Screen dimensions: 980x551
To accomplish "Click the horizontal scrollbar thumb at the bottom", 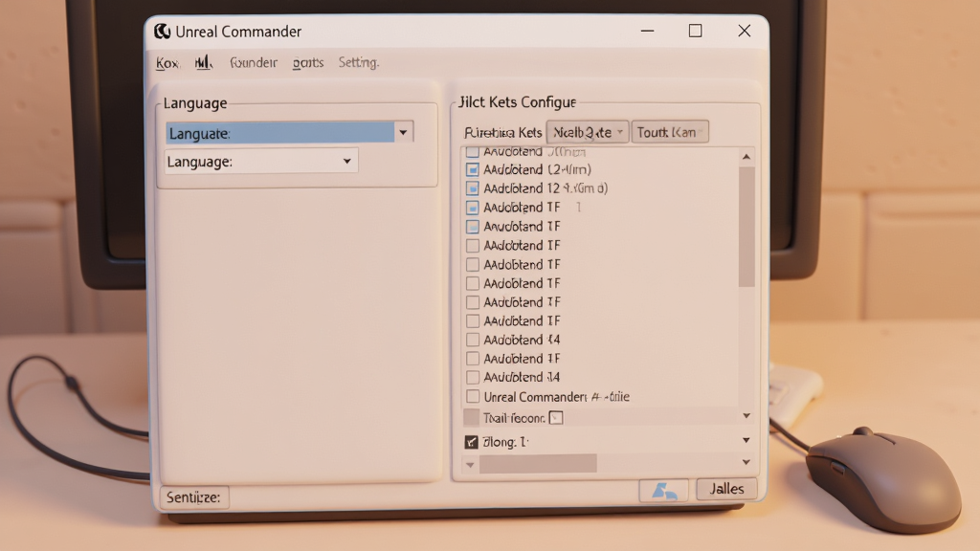I will (538, 464).
